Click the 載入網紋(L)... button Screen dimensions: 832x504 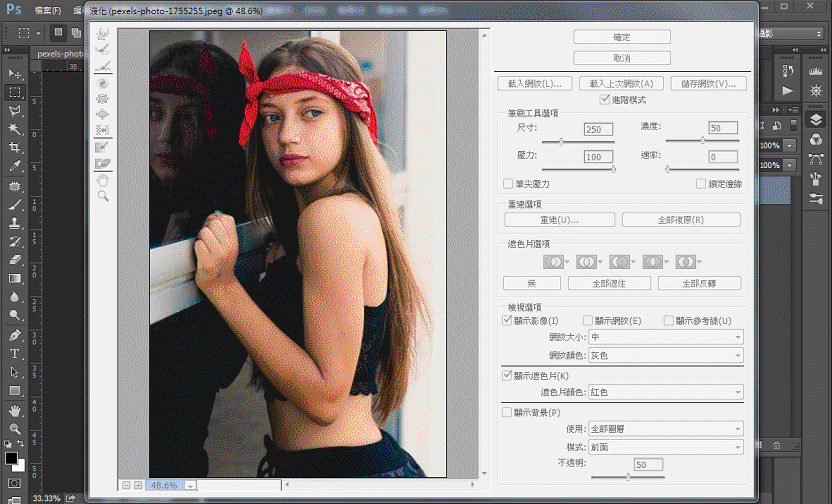[x=535, y=83]
